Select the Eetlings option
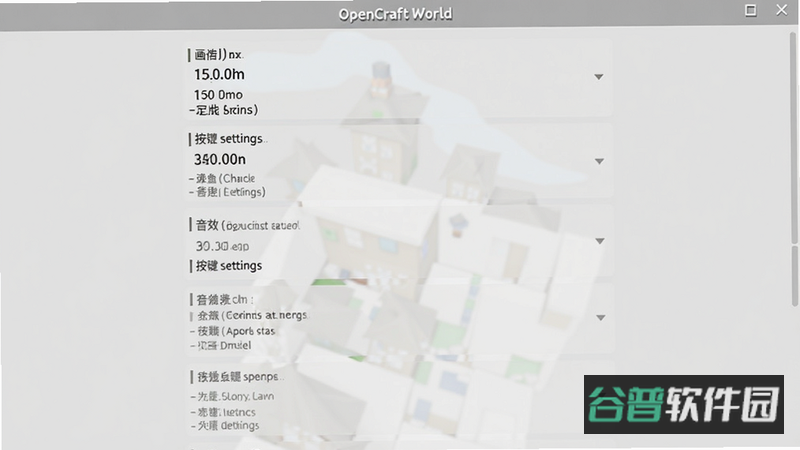Image resolution: width=800 pixels, height=450 pixels. [x=227, y=192]
